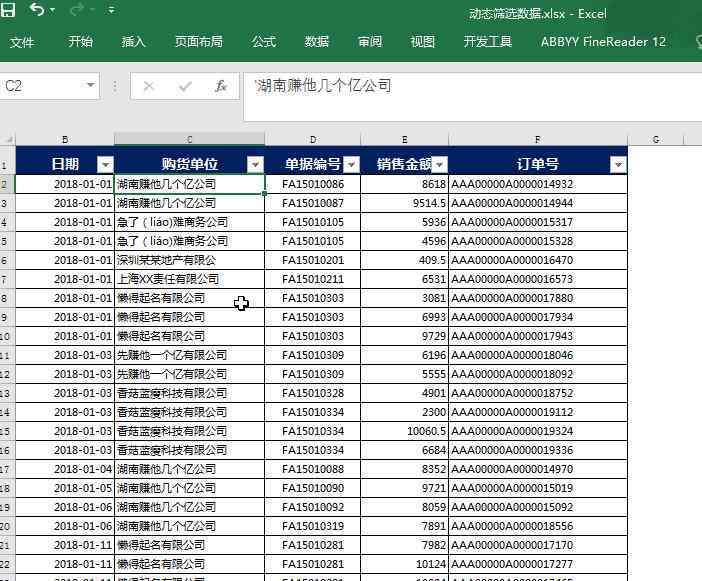This screenshot has height=581, width=702.
Task: Click the Enter checkmark in formula bar
Action: coord(185,86)
